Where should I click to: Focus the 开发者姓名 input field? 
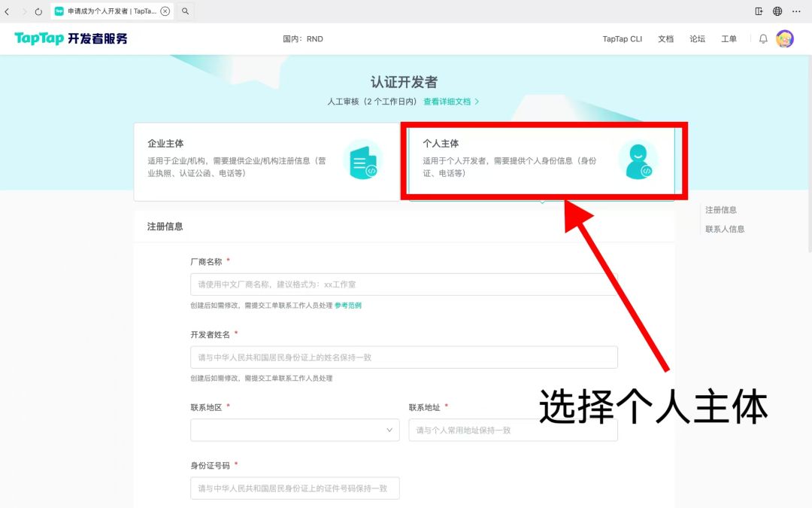[x=404, y=357]
